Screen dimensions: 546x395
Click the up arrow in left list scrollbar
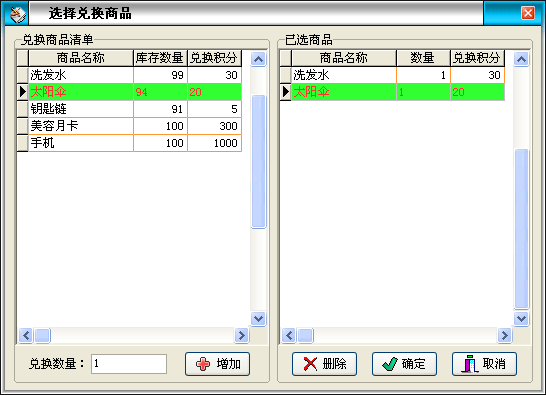point(258,59)
